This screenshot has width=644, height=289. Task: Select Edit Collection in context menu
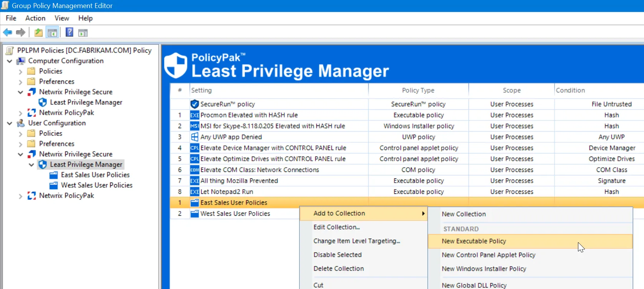point(336,227)
